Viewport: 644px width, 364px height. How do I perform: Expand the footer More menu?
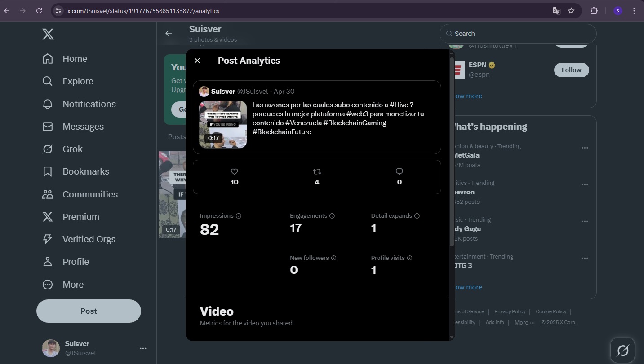(x=524, y=322)
